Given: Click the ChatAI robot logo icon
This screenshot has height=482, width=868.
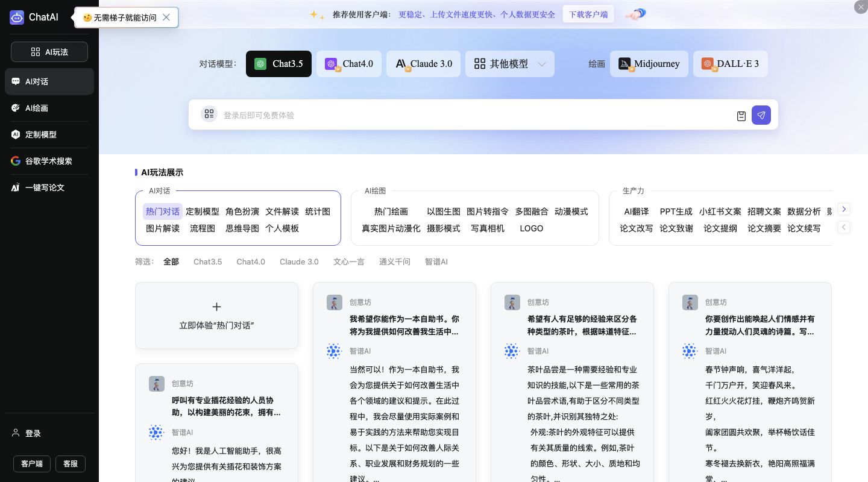Looking at the screenshot, I should click(x=17, y=17).
